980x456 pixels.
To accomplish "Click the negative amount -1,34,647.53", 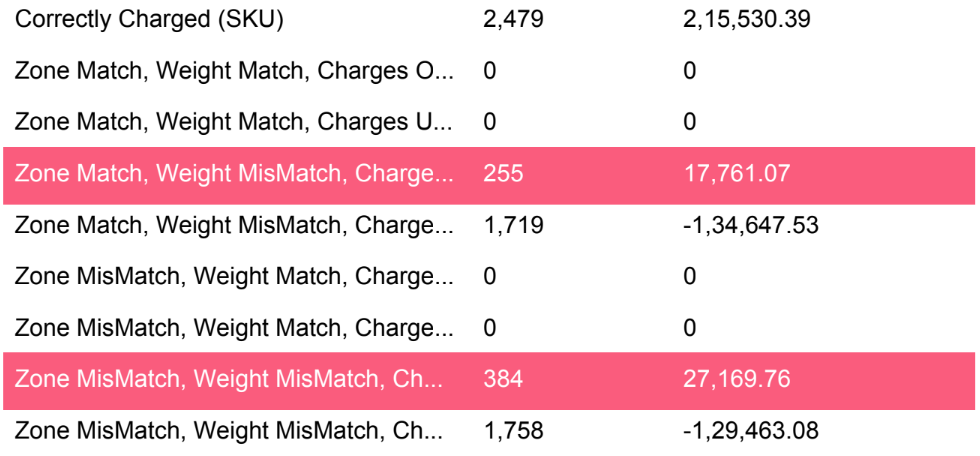I will [x=751, y=225].
